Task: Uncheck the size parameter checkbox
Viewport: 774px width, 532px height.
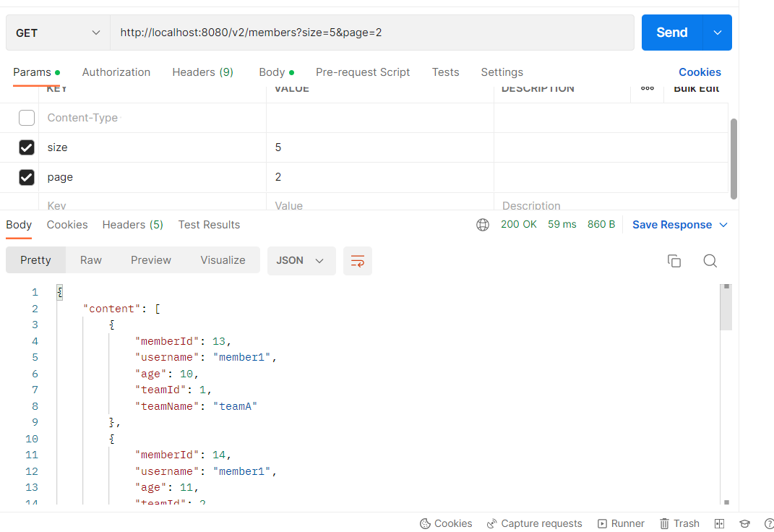Action: pos(27,147)
